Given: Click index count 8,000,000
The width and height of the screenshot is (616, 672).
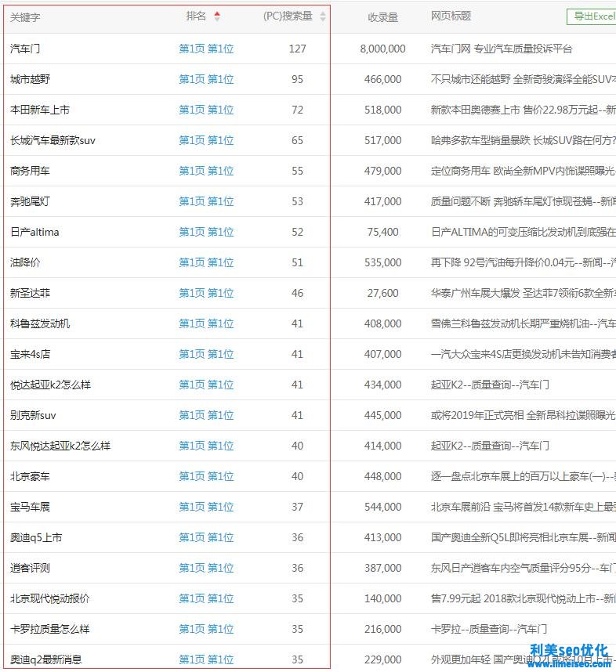Looking at the screenshot, I should [382, 49].
